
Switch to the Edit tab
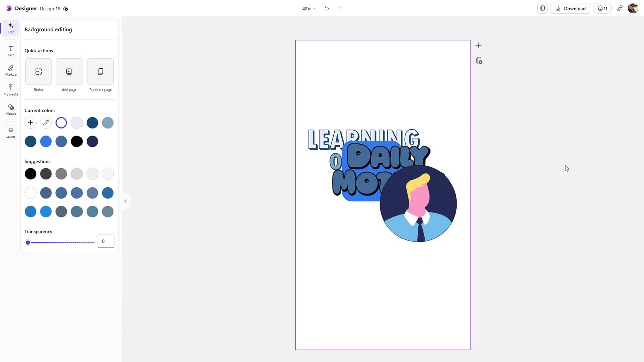pos(11,28)
